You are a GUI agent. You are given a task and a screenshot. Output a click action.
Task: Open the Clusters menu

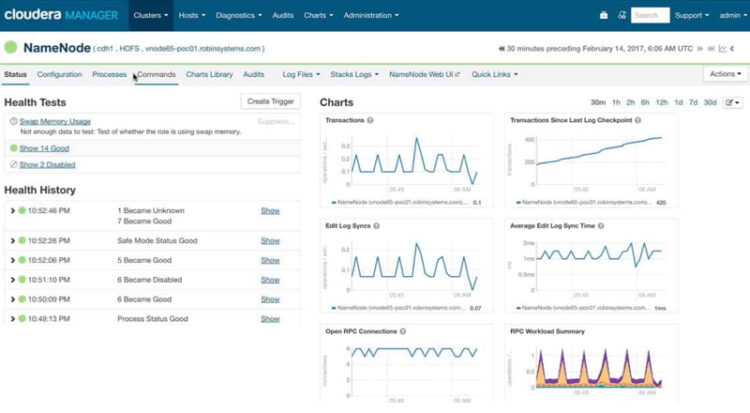click(151, 15)
